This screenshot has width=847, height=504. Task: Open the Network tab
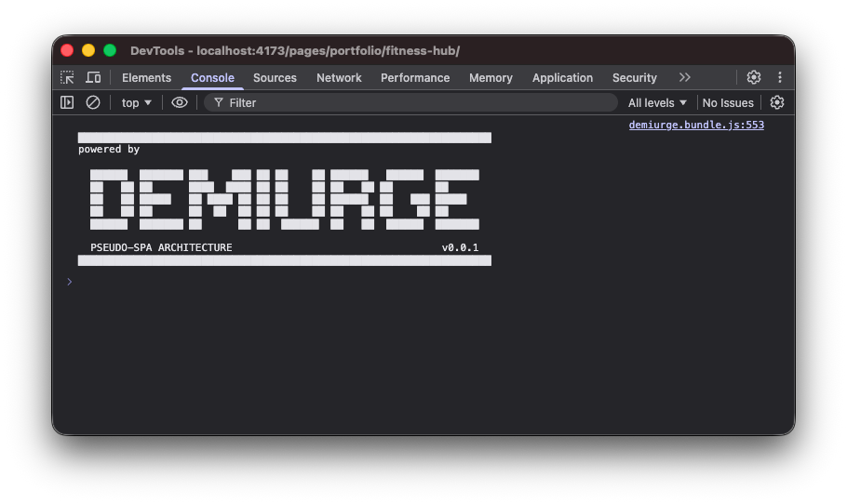(339, 78)
